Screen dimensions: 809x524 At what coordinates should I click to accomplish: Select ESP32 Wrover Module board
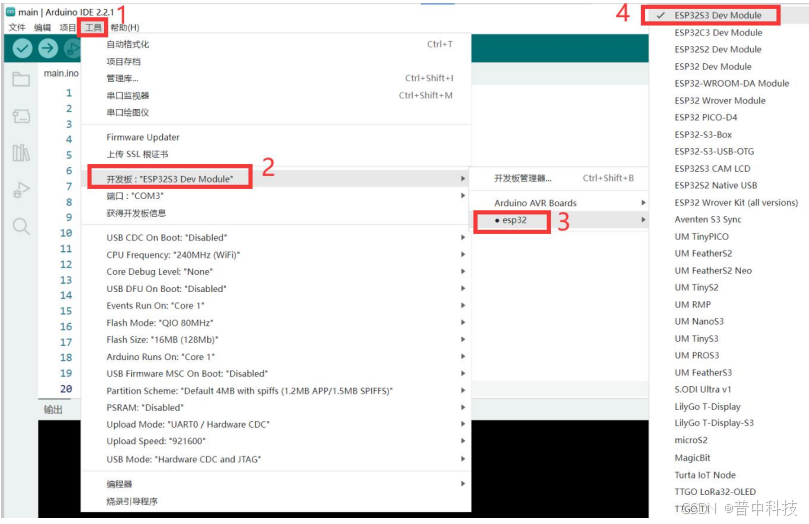729,101
